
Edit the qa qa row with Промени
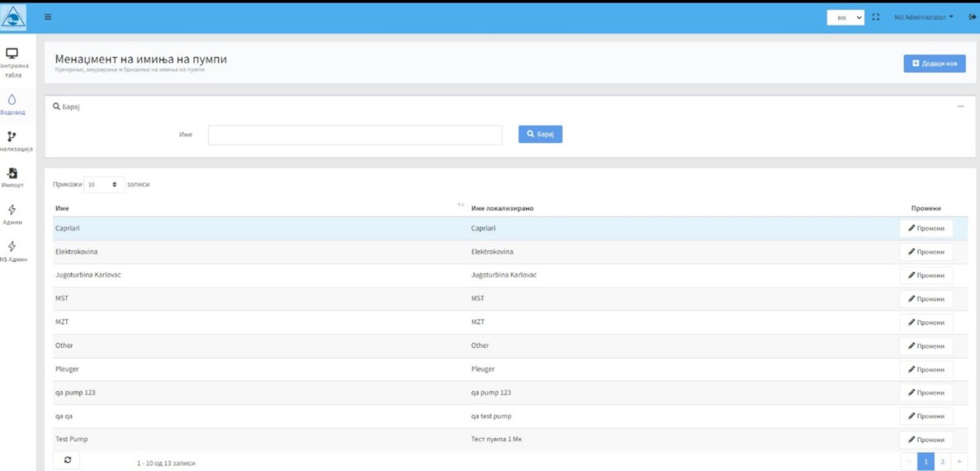(926, 416)
